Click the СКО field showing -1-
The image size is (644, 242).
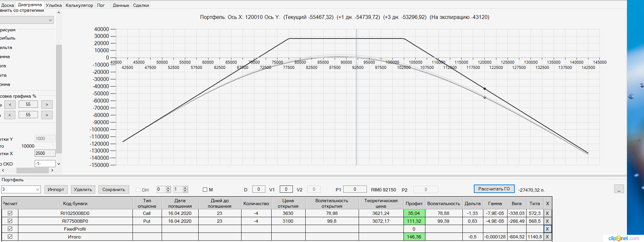pos(45,164)
